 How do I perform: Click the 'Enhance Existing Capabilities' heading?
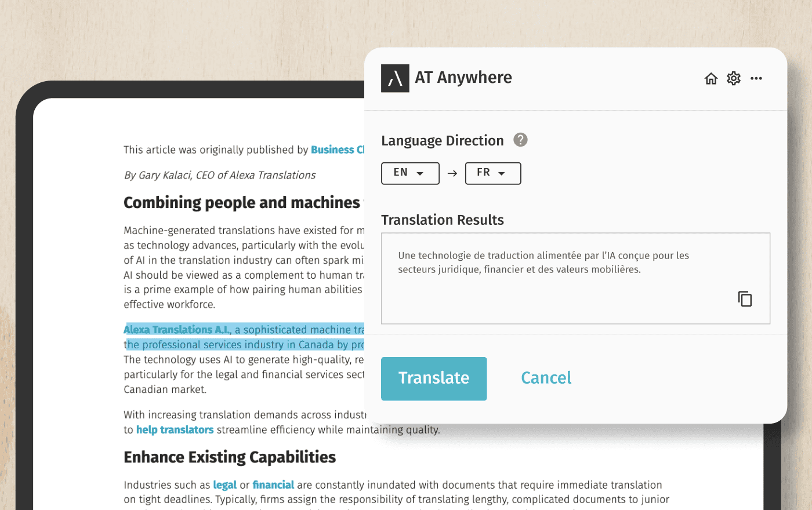(230, 457)
